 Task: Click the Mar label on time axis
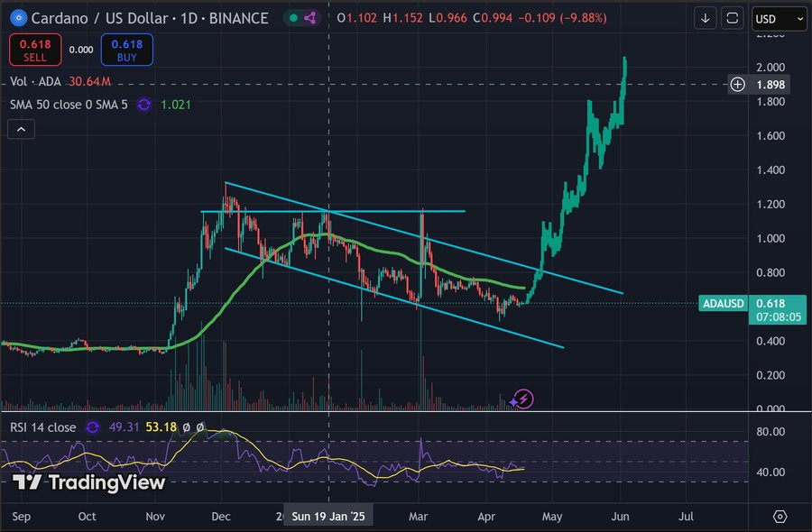click(418, 517)
